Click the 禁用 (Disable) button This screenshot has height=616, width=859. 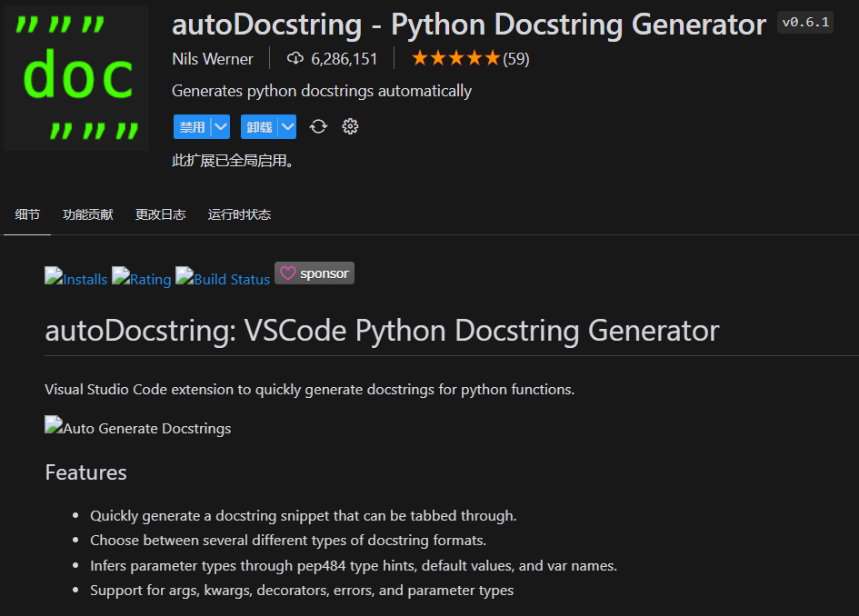(x=193, y=127)
